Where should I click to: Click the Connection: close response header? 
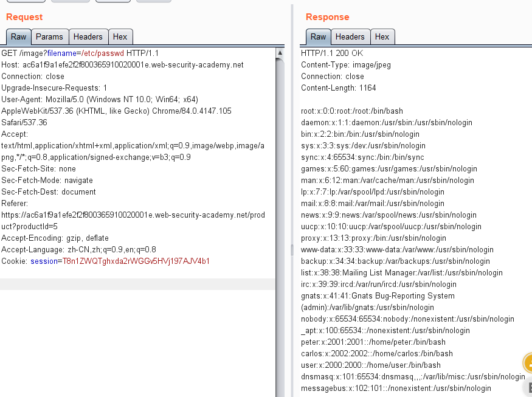click(x=333, y=77)
